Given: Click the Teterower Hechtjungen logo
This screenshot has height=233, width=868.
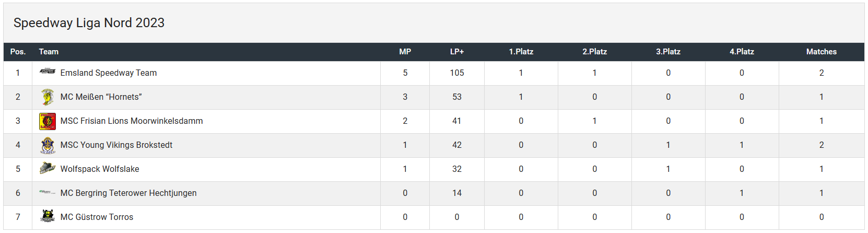Looking at the screenshot, I should (x=48, y=193).
